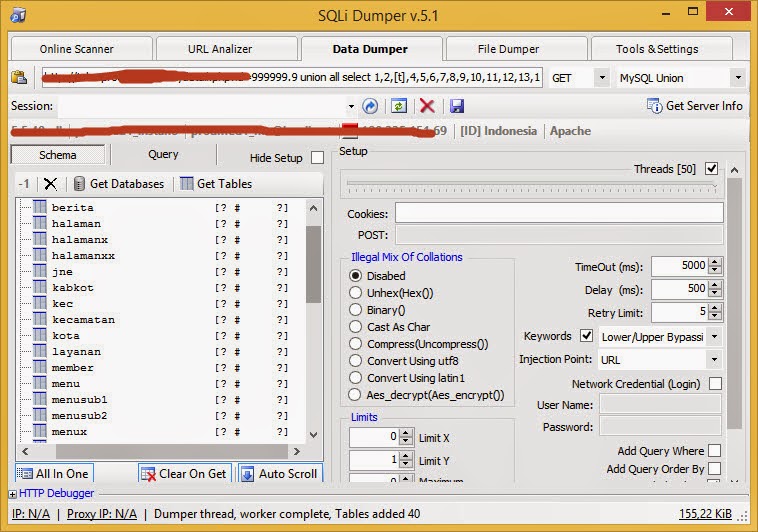Select Convert Using utf8 radio button
This screenshot has width=758, height=532.
pyautogui.click(x=355, y=361)
